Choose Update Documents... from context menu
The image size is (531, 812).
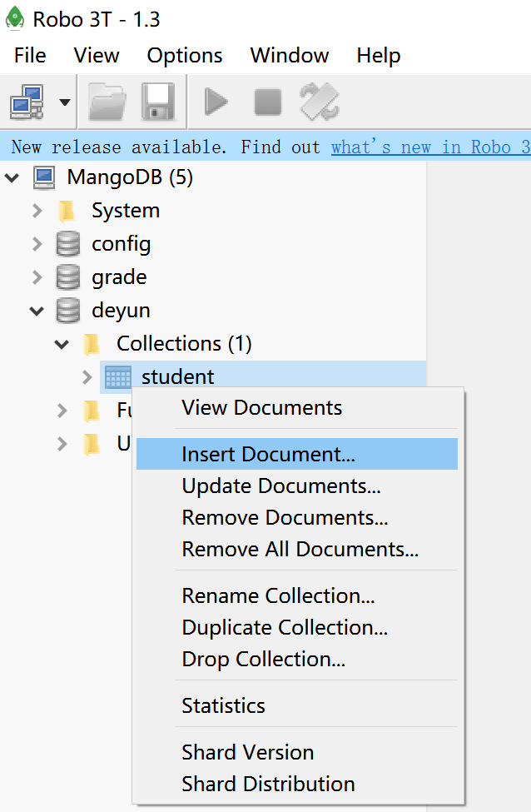coord(297,486)
